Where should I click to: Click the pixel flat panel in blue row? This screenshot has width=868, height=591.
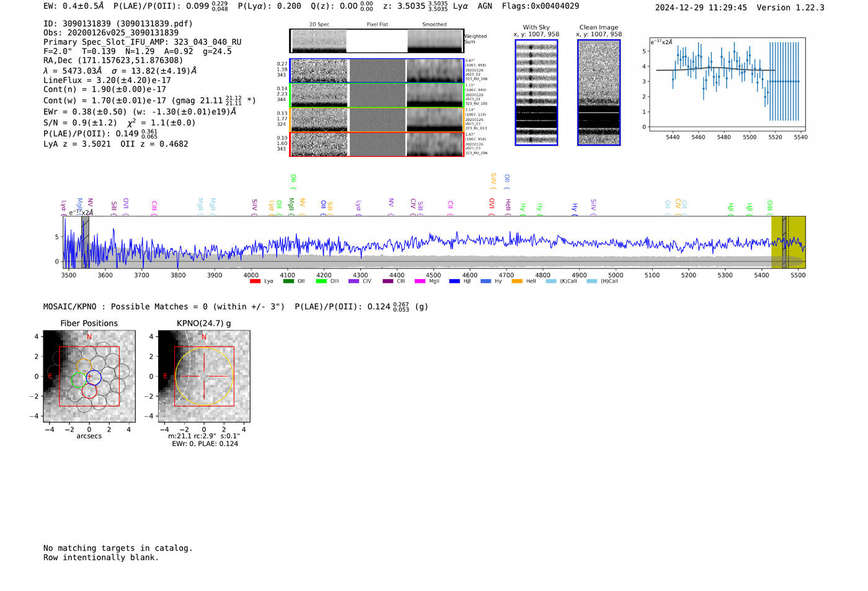pos(377,71)
